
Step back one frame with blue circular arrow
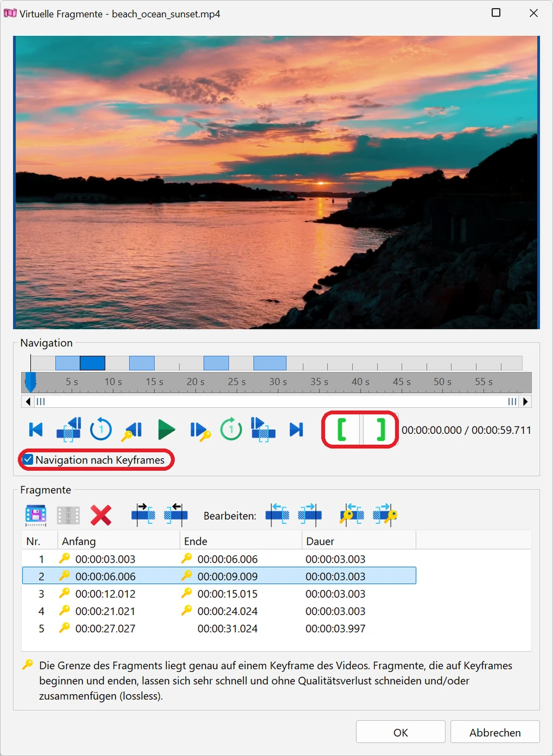(x=101, y=429)
